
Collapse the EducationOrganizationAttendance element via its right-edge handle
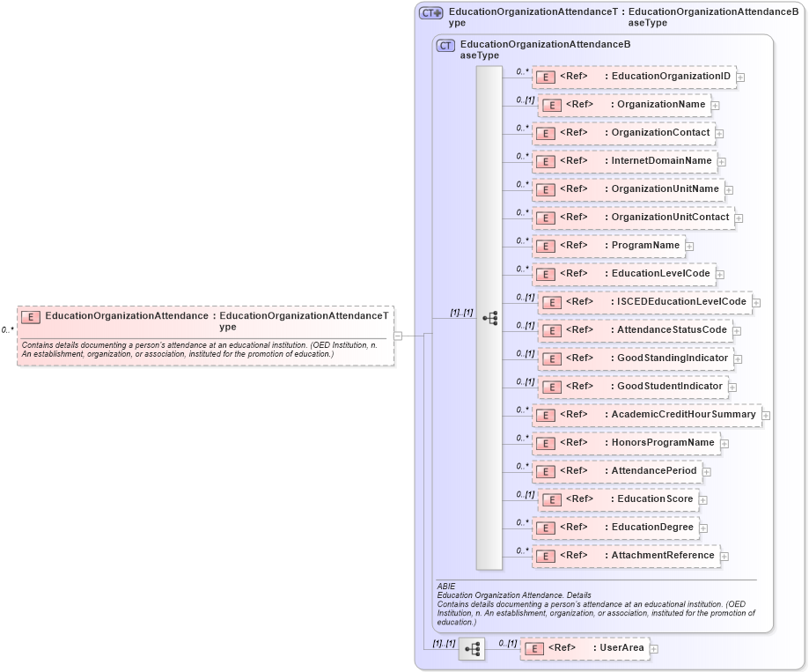tap(397, 336)
